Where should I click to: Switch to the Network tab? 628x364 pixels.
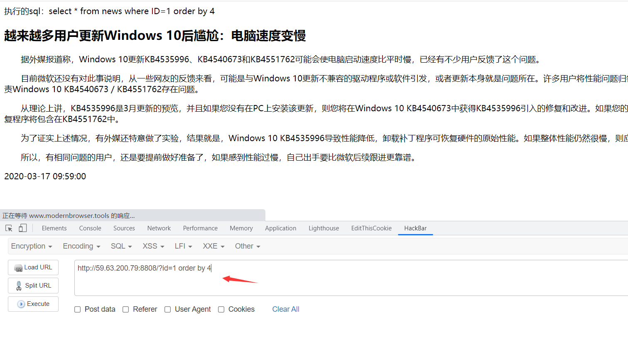pyautogui.click(x=159, y=228)
